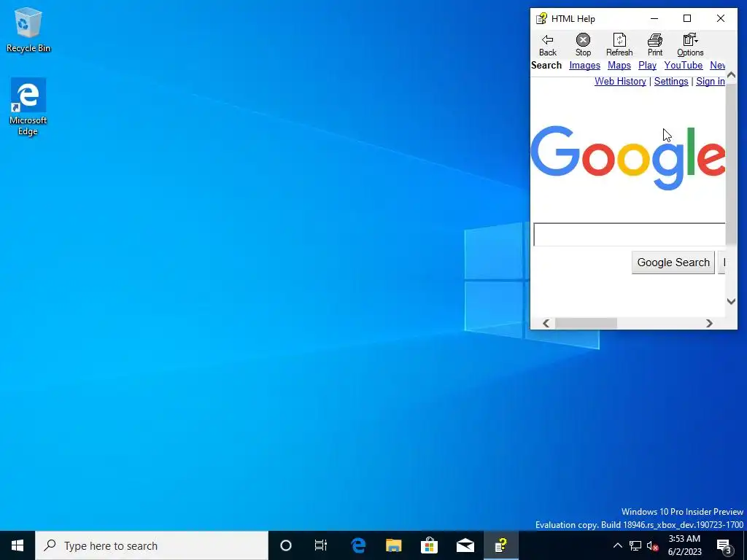The width and height of the screenshot is (747, 560).
Task: Refresh the HTML Help page
Action: coord(619,44)
